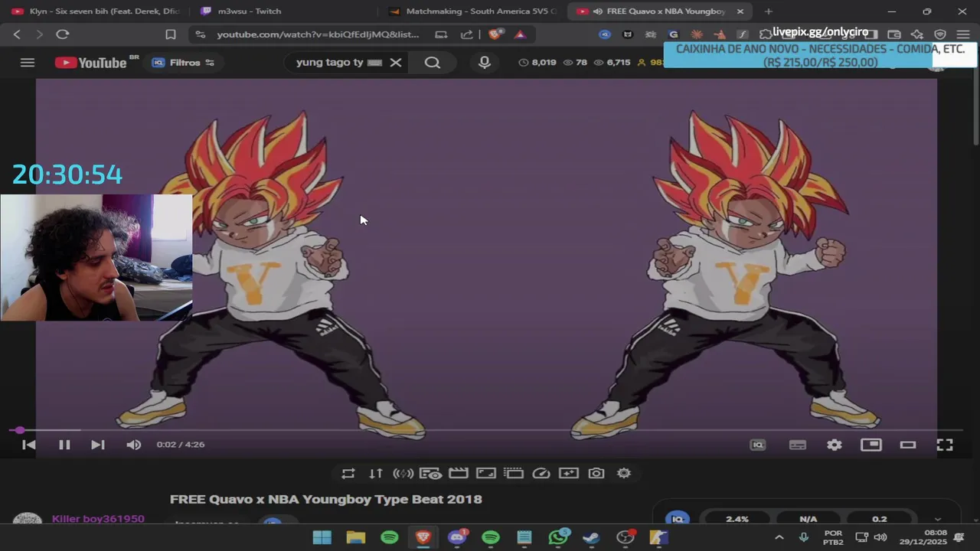Click the reverse playlist arrows icon

(376, 474)
